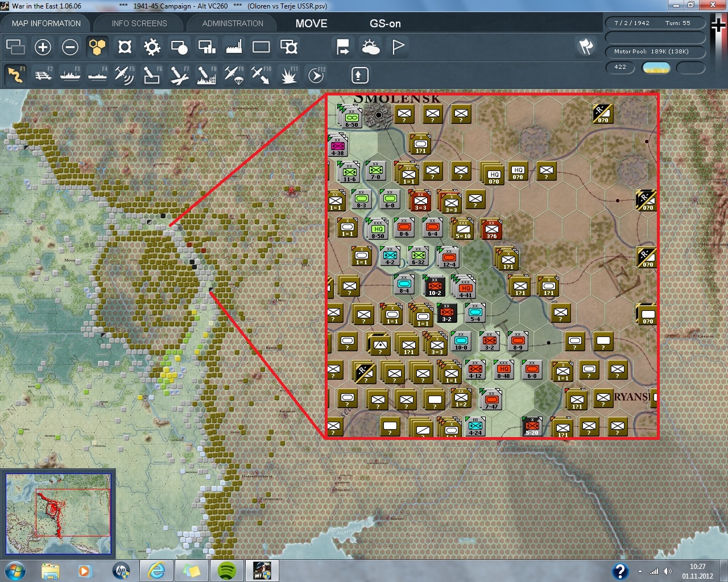
Task: Select the F4 Amphibious transport mode icon
Action: pyautogui.click(x=97, y=75)
